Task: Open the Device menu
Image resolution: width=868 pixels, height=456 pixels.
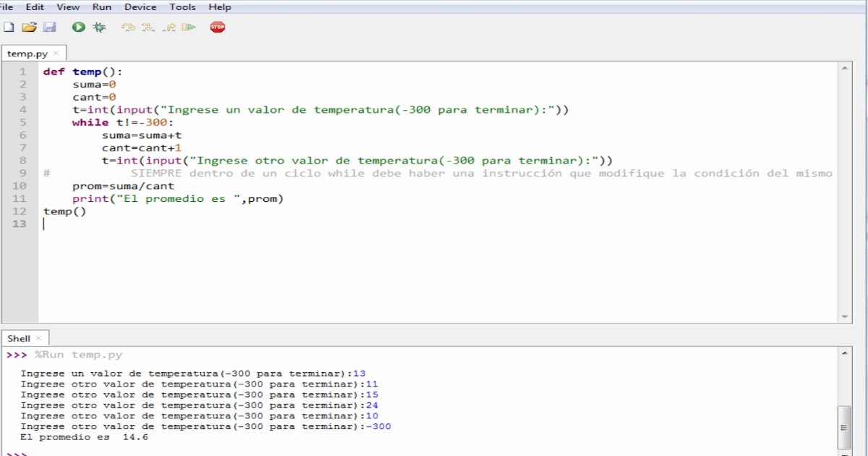Action: click(140, 7)
